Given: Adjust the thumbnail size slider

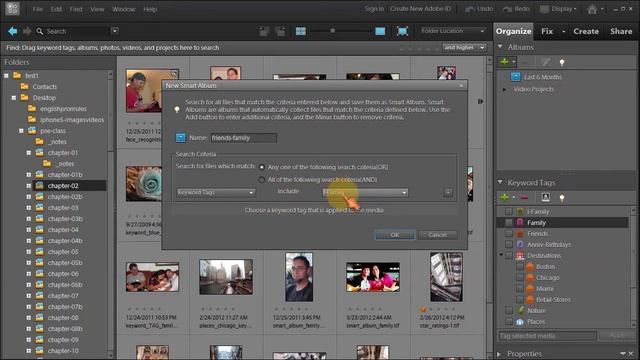Looking at the screenshot, I should (333, 31).
